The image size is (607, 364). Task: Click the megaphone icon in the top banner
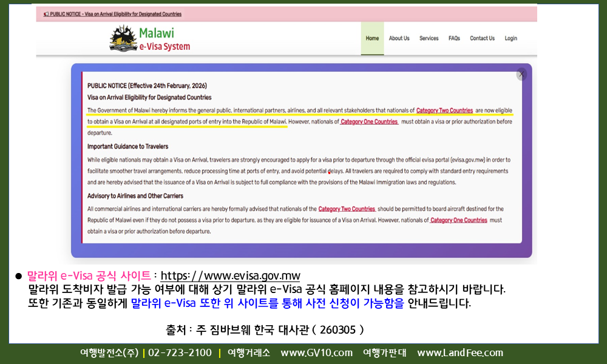point(46,14)
